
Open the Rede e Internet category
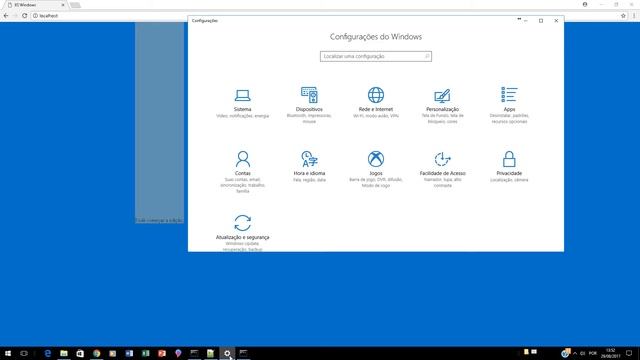(x=376, y=103)
